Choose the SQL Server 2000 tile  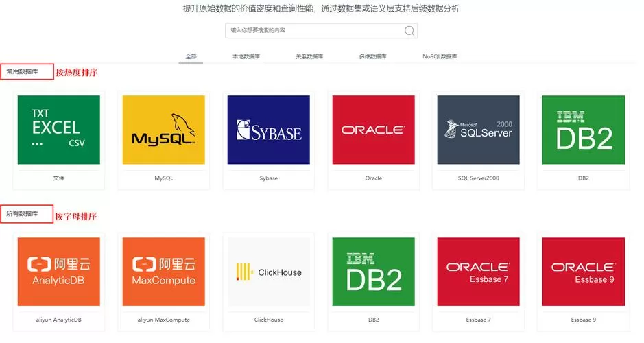pos(479,130)
